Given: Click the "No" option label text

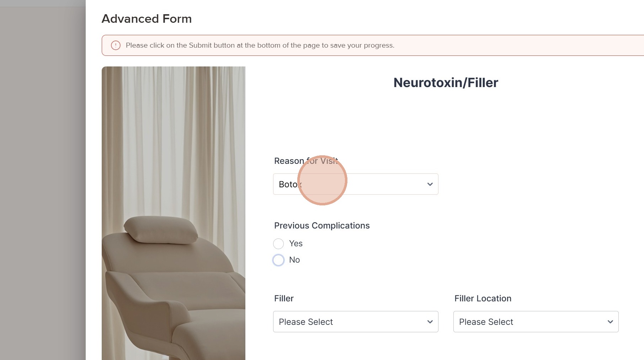Looking at the screenshot, I should click(x=294, y=260).
